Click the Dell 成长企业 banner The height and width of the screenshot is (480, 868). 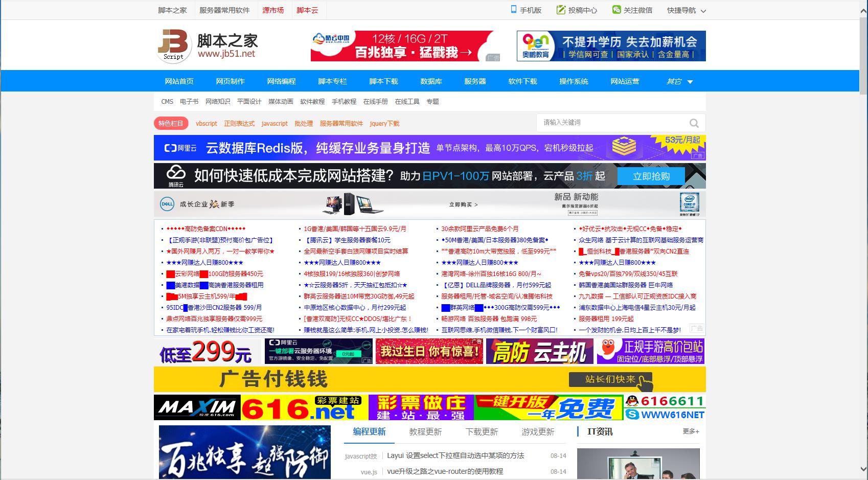[x=430, y=204]
